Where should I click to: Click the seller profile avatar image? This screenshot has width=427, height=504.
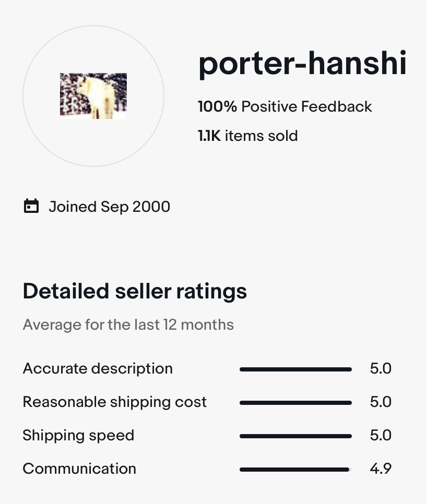click(93, 96)
